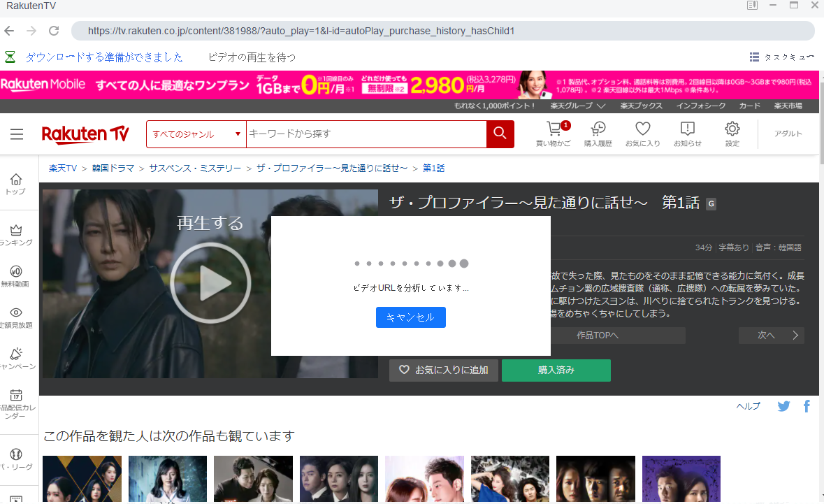Image resolution: width=824 pixels, height=504 pixels.
Task: Open purchase history 購入履歴 icon
Action: coord(598,134)
